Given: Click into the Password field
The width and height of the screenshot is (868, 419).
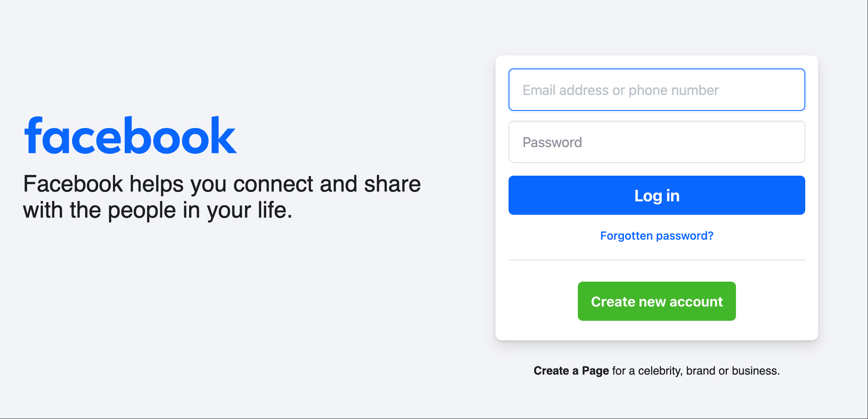Looking at the screenshot, I should [657, 142].
